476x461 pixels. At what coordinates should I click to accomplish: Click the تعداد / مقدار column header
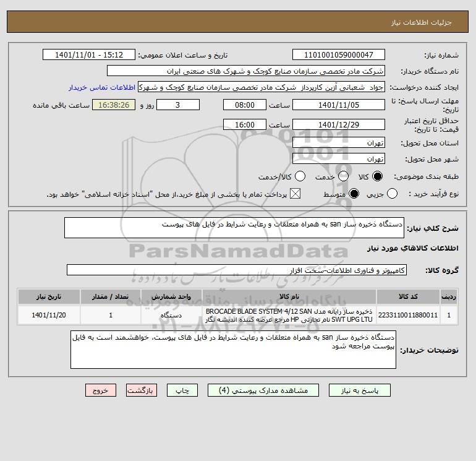point(111,296)
